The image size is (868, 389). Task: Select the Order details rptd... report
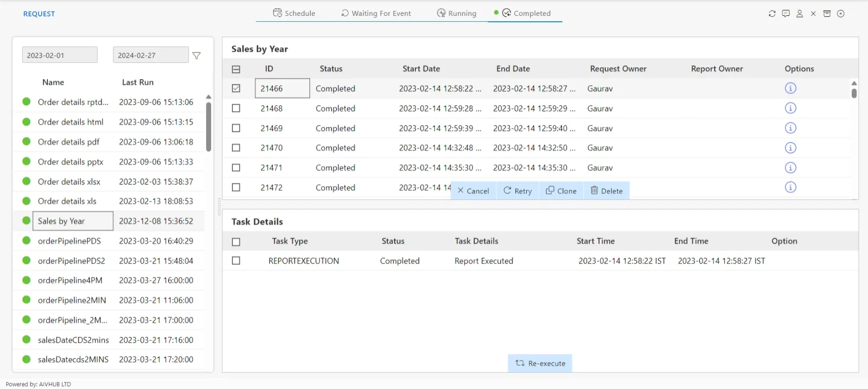[x=73, y=102]
